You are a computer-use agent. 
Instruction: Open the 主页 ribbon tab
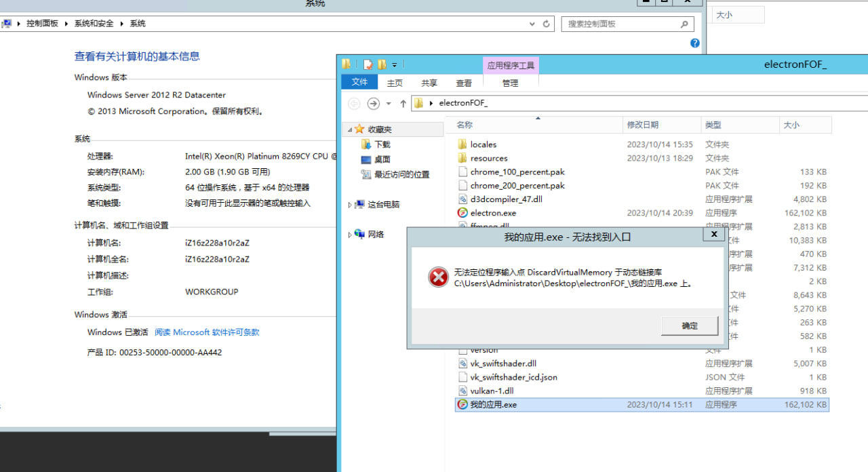(x=395, y=83)
